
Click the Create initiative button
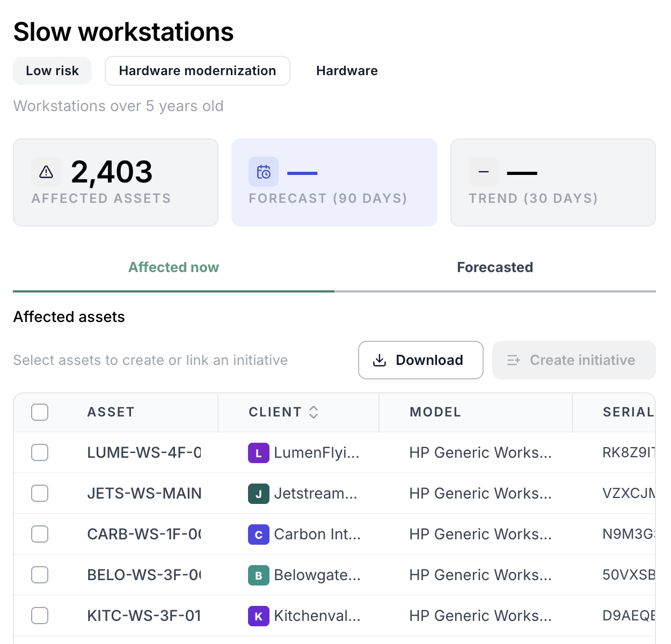pos(574,360)
